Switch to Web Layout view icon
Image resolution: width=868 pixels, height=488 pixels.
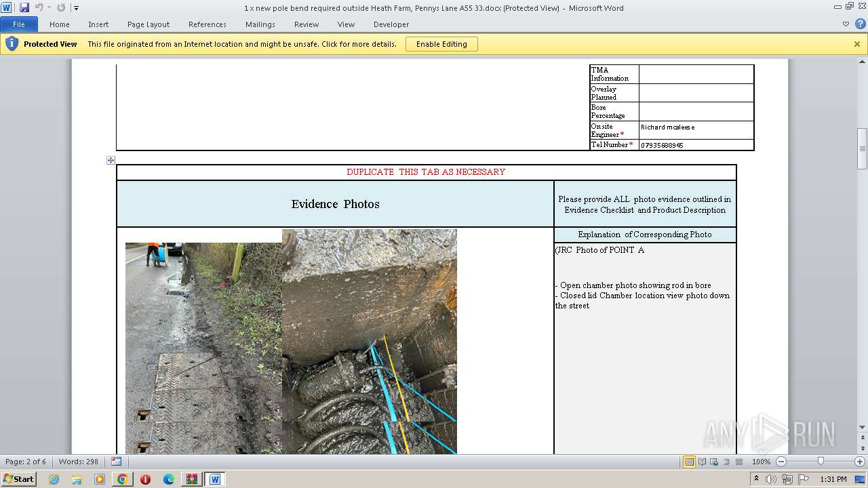pos(714,462)
